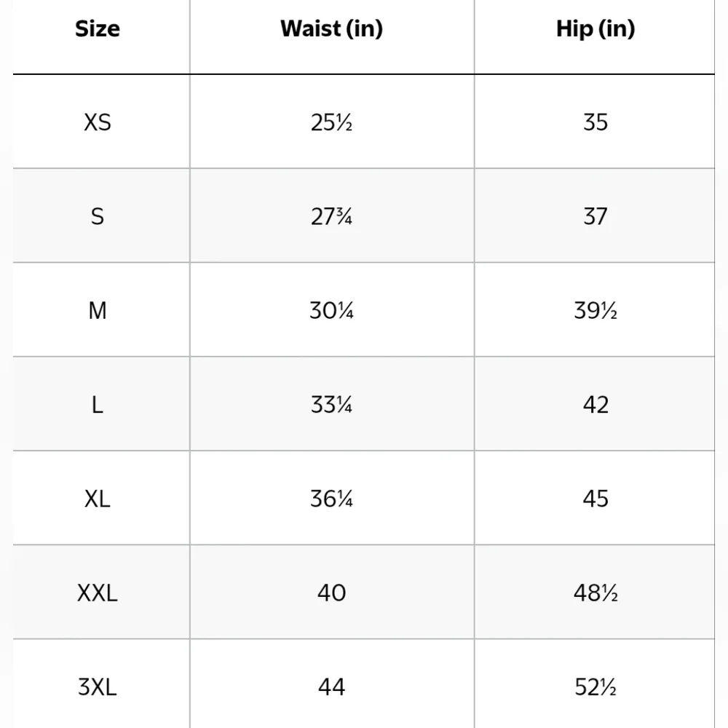This screenshot has width=728, height=728.
Task: Click the 25½ waist value for XS
Action: click(x=331, y=122)
